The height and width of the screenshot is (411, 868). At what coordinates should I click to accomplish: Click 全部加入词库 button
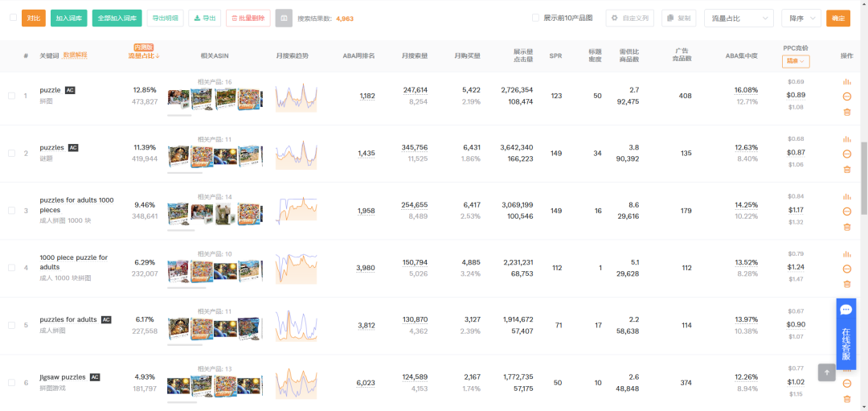pyautogui.click(x=117, y=18)
